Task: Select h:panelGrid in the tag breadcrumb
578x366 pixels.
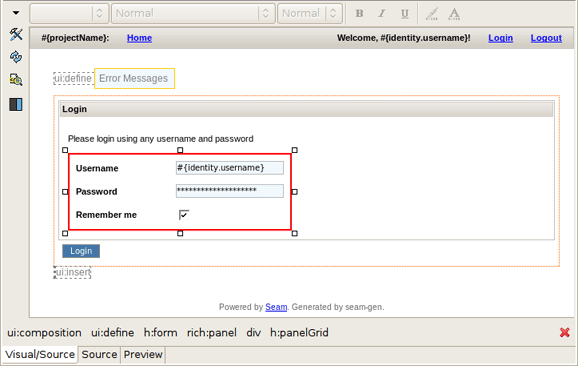Action: click(x=299, y=333)
